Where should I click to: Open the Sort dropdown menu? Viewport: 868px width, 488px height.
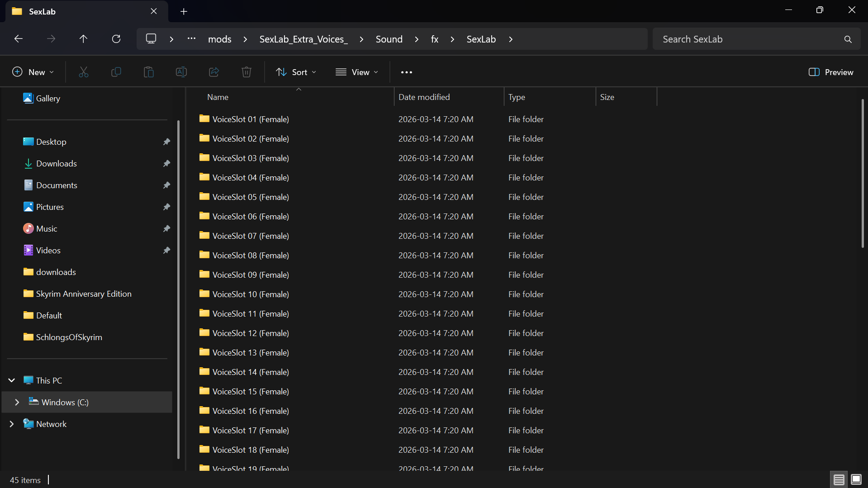[296, 72]
